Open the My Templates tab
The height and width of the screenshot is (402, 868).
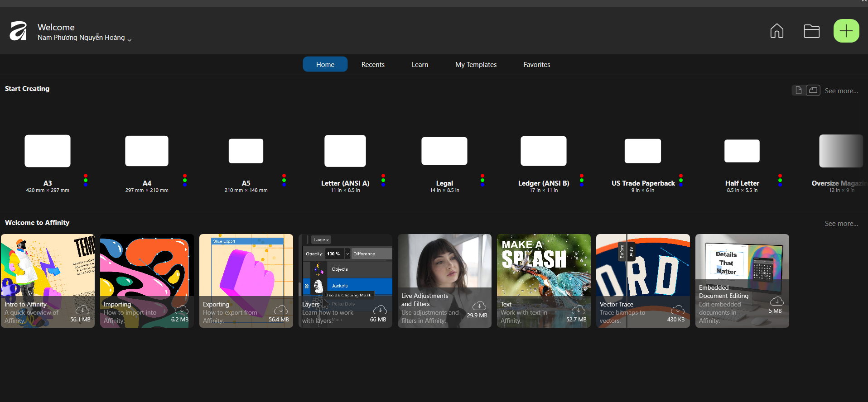click(476, 65)
